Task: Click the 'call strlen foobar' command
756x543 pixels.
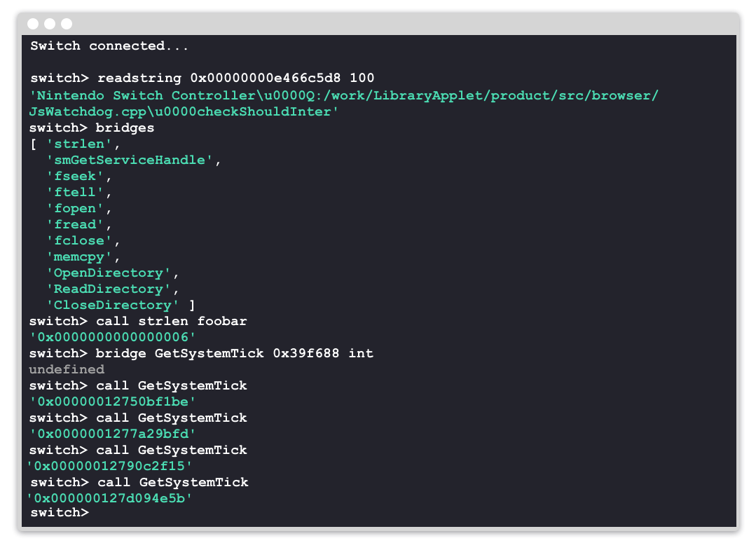Action: pos(171,321)
